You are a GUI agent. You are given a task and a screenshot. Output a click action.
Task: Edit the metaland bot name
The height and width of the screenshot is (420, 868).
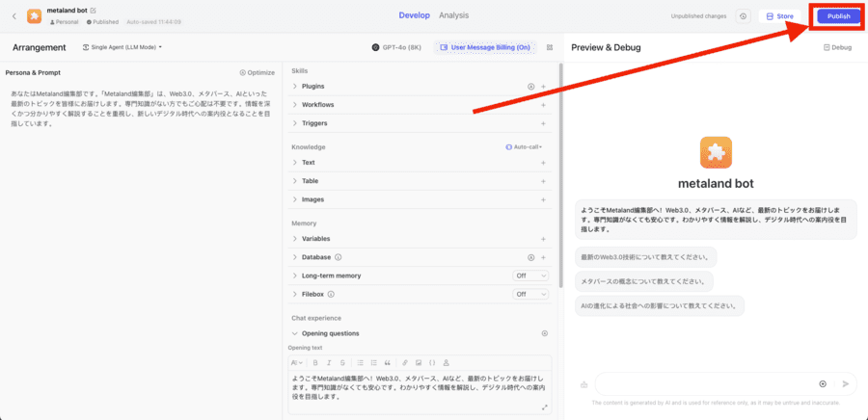click(x=93, y=11)
